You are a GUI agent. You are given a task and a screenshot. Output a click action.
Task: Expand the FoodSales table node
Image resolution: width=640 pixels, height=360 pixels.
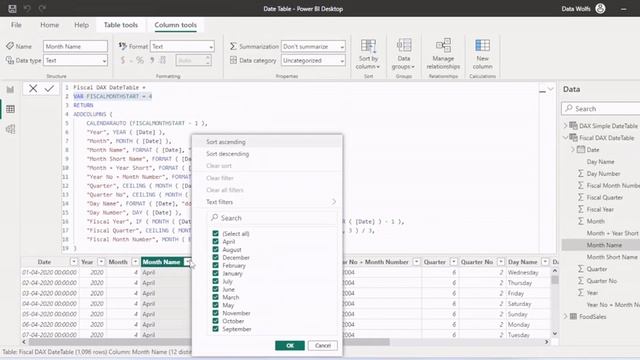pos(565,316)
